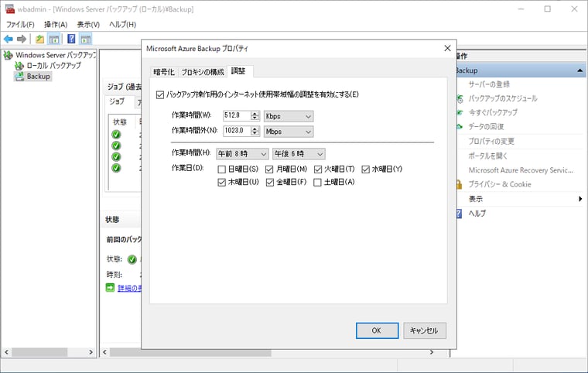Image resolution: width=588 pixels, height=373 pixels.
Task: Toggle the Show/Hide Action Pane icon
Action: 86,39
